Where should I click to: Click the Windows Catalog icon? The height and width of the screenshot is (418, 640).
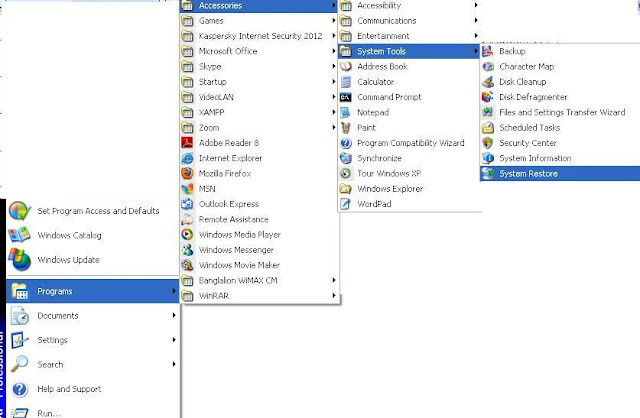tap(19, 235)
